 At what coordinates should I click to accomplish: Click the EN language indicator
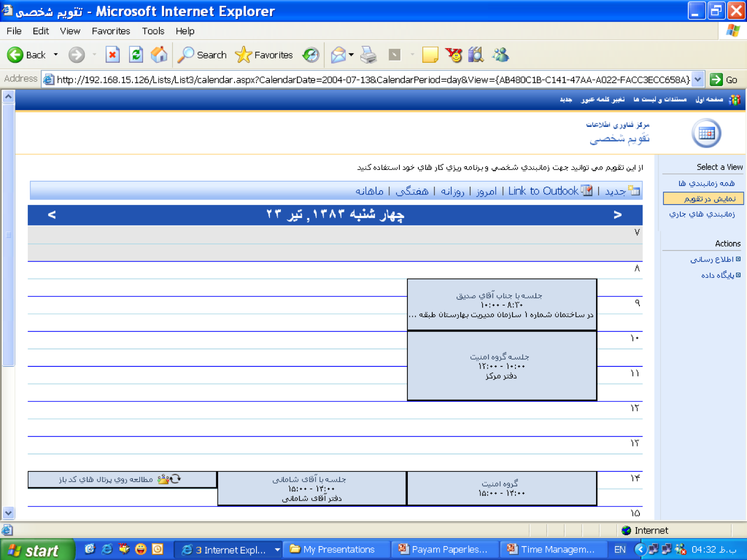[x=620, y=550]
